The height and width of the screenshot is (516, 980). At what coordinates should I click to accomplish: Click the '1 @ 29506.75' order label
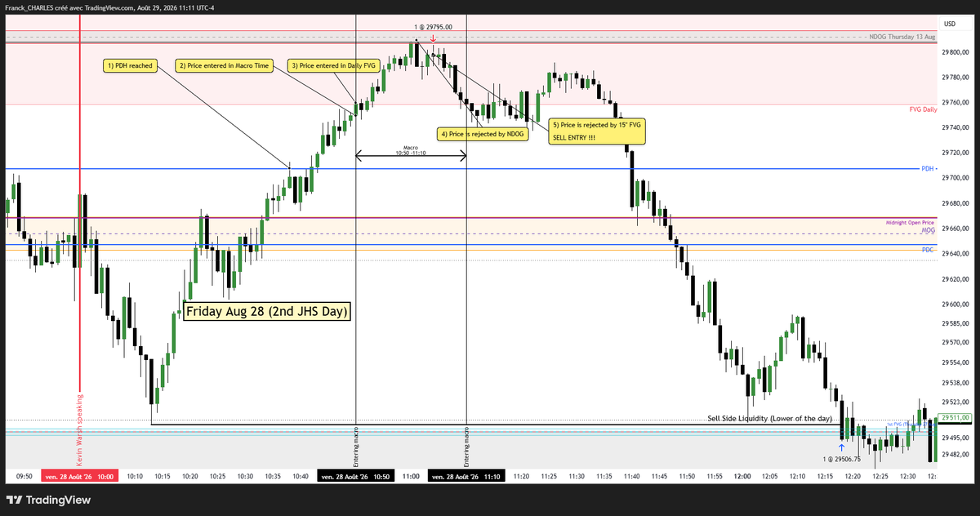(x=841, y=459)
